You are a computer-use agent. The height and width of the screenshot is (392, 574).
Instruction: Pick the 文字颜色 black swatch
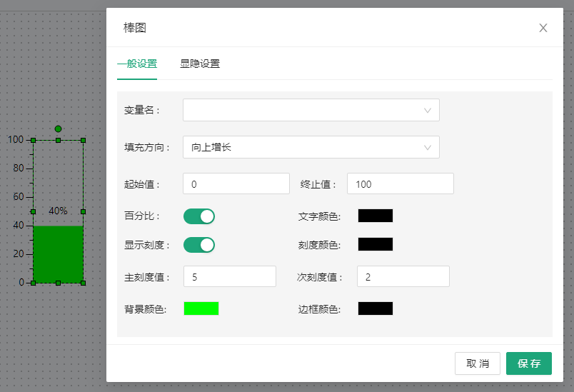point(375,216)
